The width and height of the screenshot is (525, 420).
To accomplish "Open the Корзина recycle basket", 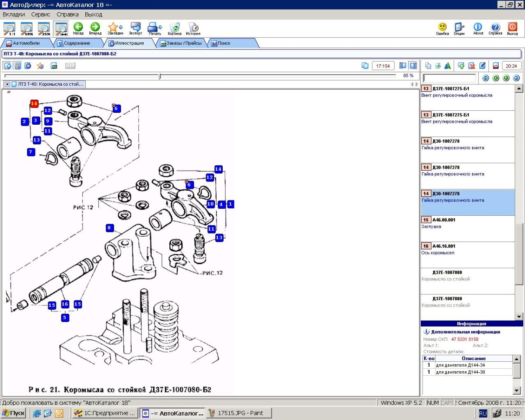I will pyautogui.click(x=175, y=28).
